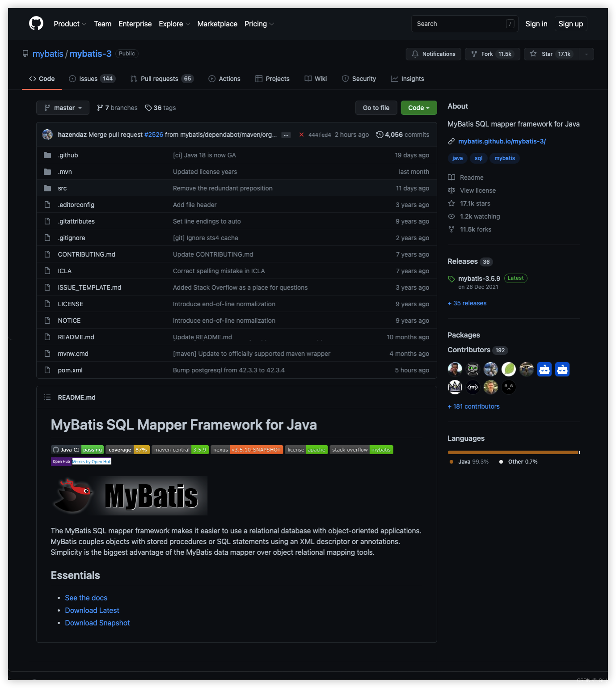Show + 35 releases
The image size is (616, 688).
pos(467,303)
